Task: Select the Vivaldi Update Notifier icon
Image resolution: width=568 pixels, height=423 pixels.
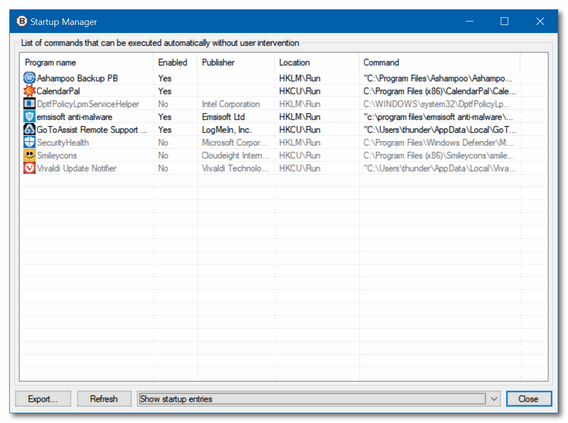Action: (29, 168)
